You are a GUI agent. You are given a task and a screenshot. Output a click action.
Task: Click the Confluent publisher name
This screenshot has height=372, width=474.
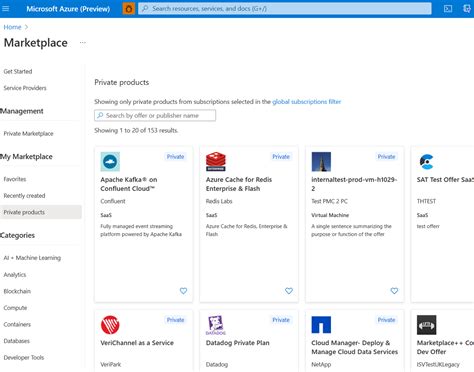(113, 201)
